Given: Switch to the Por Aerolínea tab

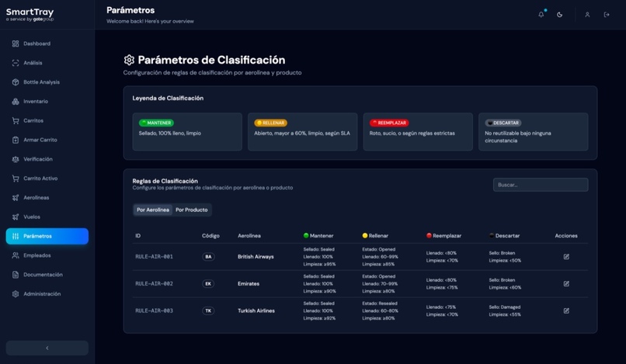Looking at the screenshot, I should click(x=153, y=210).
